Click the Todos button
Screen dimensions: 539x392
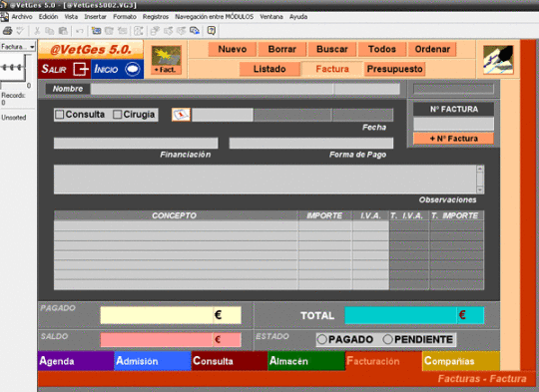pos(382,49)
